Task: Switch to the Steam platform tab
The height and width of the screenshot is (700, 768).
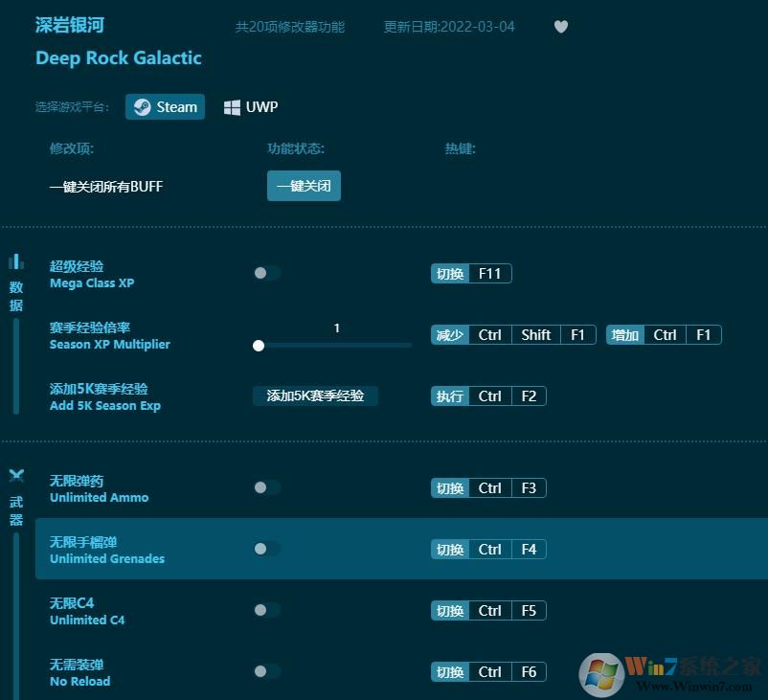Action: point(165,106)
